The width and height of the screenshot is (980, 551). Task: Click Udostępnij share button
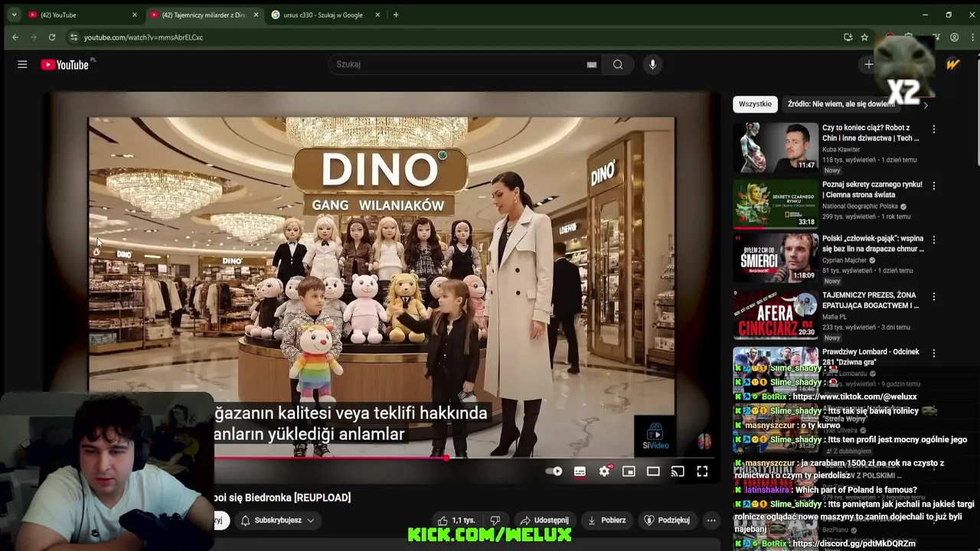click(543, 520)
